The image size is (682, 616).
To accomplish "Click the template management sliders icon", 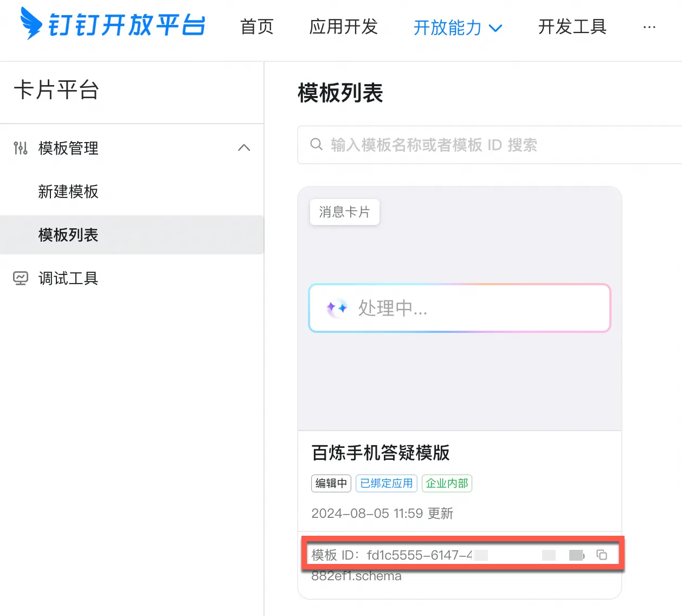I will click(x=21, y=148).
